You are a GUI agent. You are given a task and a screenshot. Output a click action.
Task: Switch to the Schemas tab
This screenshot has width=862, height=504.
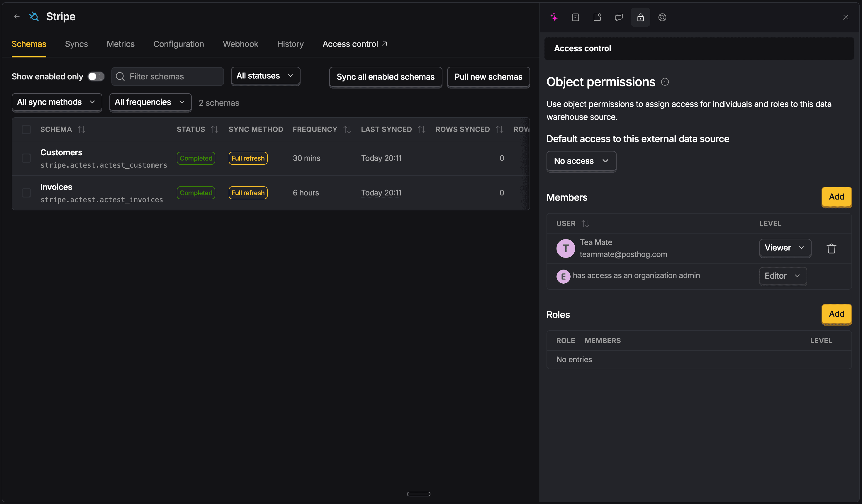click(x=29, y=44)
